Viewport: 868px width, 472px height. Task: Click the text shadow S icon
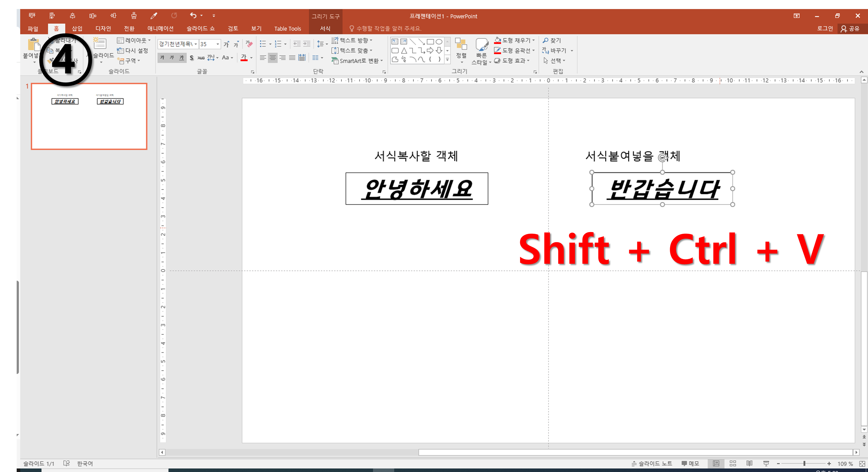point(191,58)
